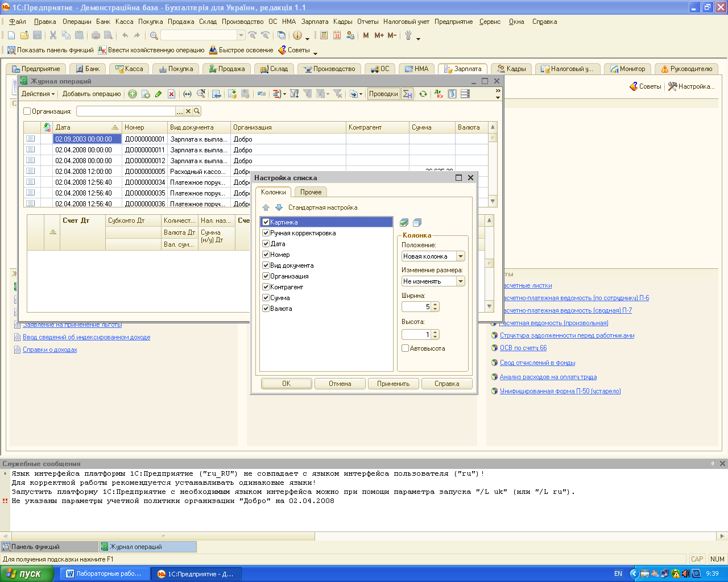Toggle the Ручная корректировка checkbox

(266, 233)
